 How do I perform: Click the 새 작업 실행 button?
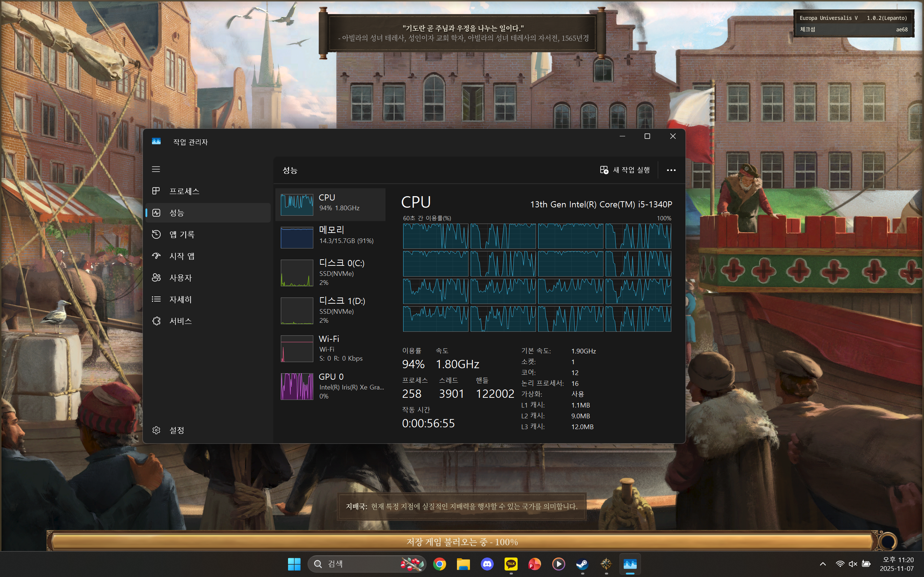coord(625,170)
